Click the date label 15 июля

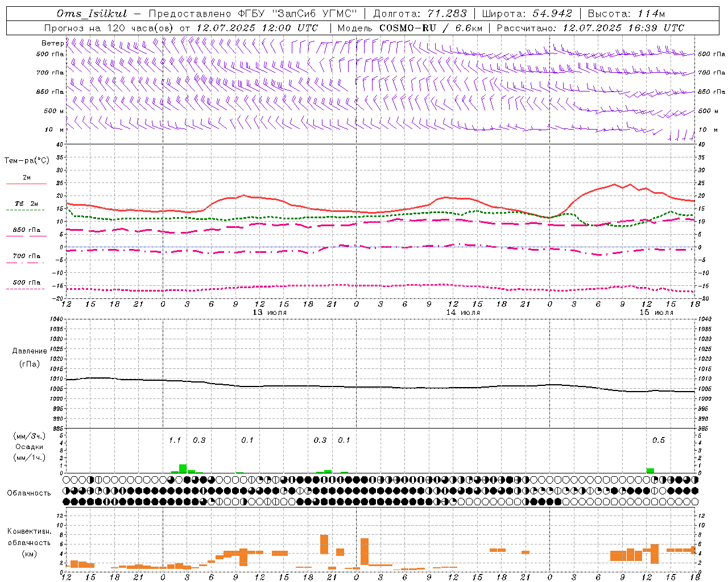(x=656, y=313)
